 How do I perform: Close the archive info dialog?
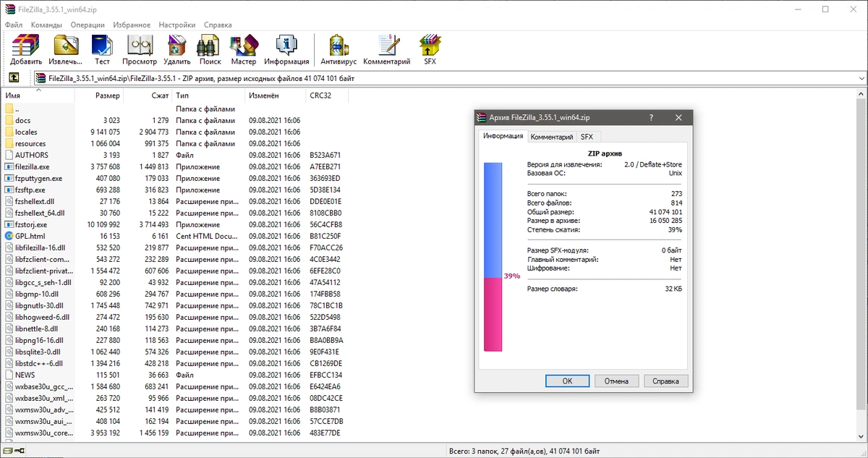point(678,117)
